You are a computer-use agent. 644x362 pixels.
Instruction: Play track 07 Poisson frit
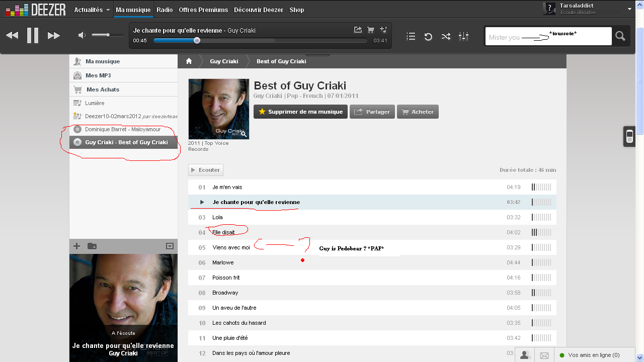372,278
